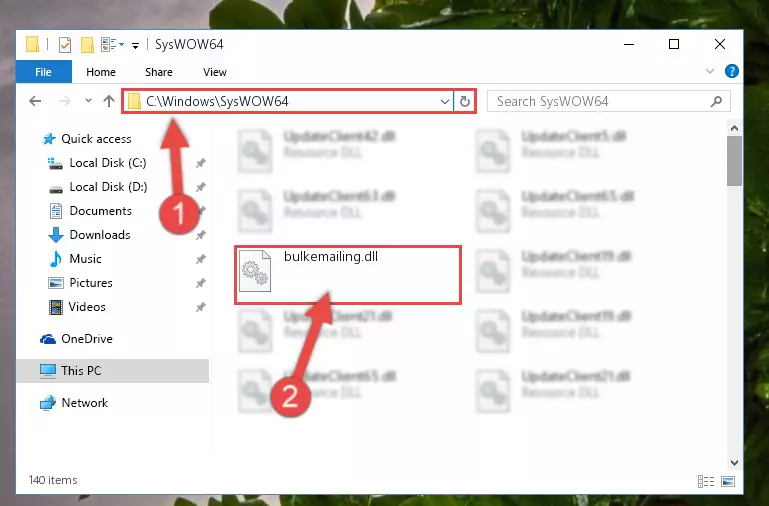Click the vertical scrollbar thumb

point(734,161)
